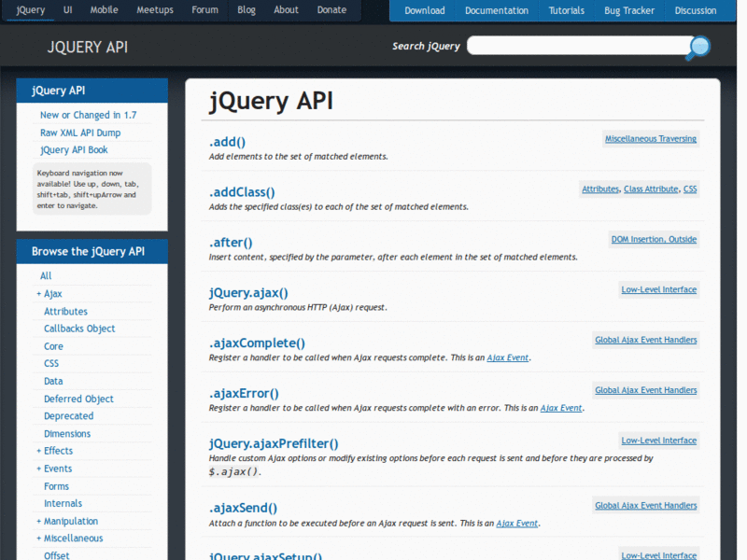
Task: Click the Ajax category label
Action: (x=53, y=294)
